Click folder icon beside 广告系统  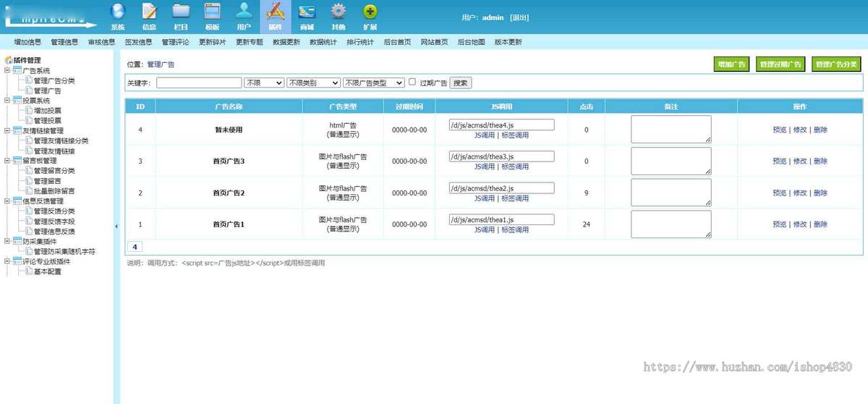17,70
